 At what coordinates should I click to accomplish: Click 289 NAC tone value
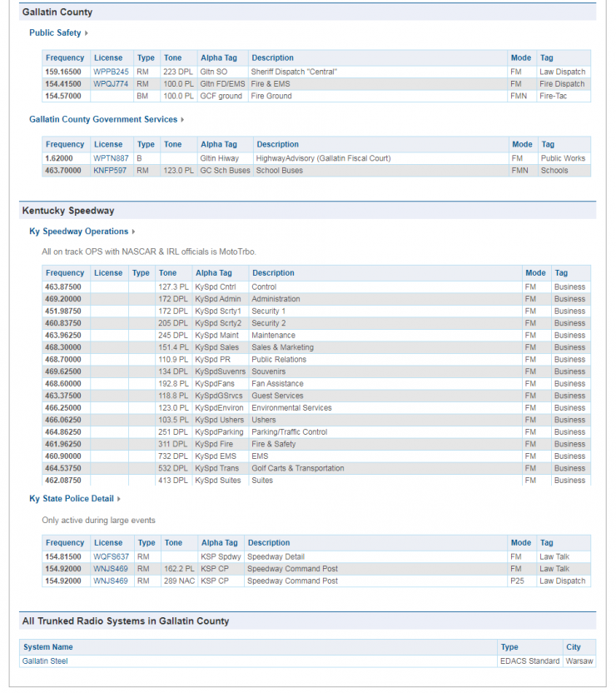[x=179, y=581]
